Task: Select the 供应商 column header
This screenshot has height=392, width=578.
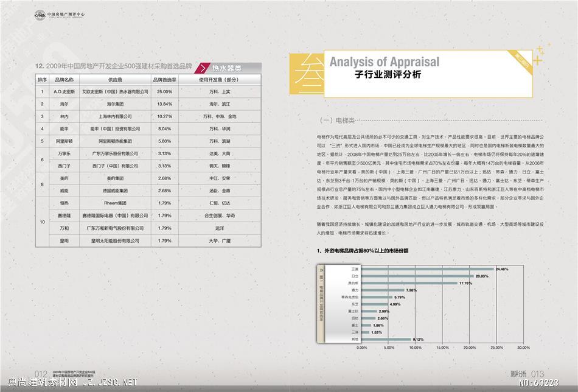Action: pos(115,80)
